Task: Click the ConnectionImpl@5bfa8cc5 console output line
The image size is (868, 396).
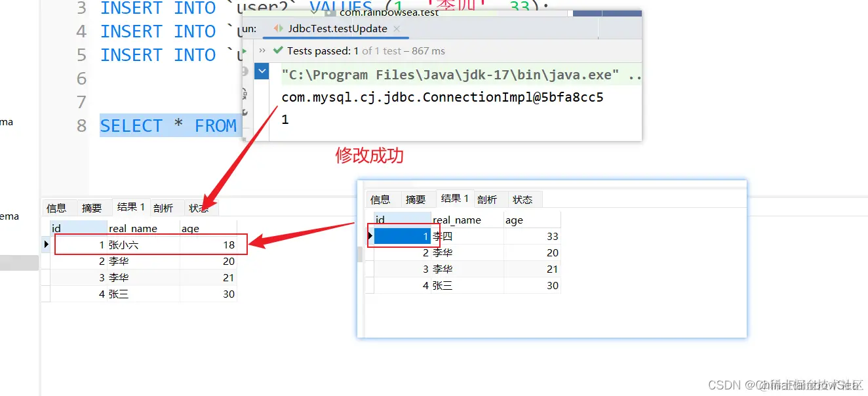Action: pos(443,97)
